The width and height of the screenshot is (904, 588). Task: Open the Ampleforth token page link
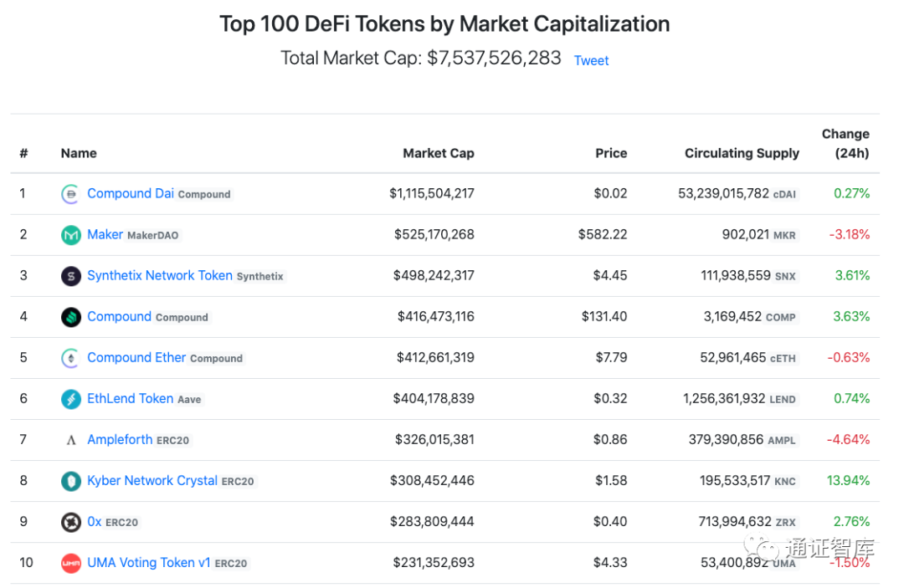[x=120, y=439]
